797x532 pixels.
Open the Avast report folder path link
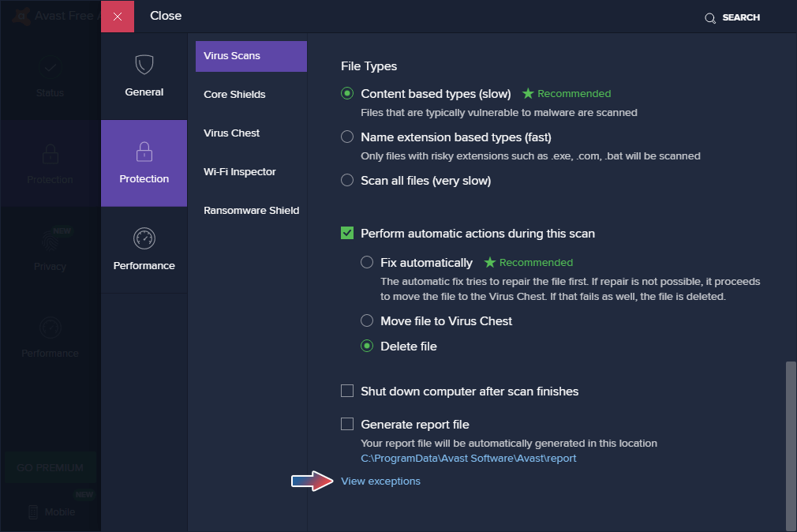pyautogui.click(x=468, y=459)
